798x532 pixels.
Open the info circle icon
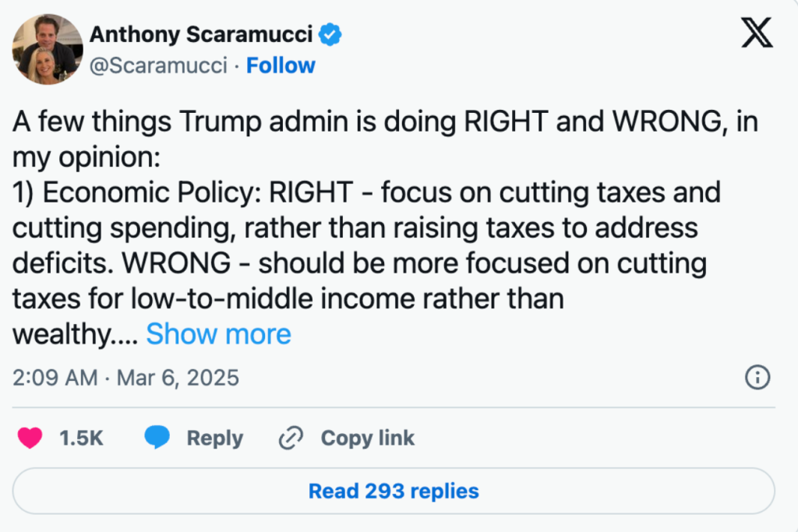757,378
